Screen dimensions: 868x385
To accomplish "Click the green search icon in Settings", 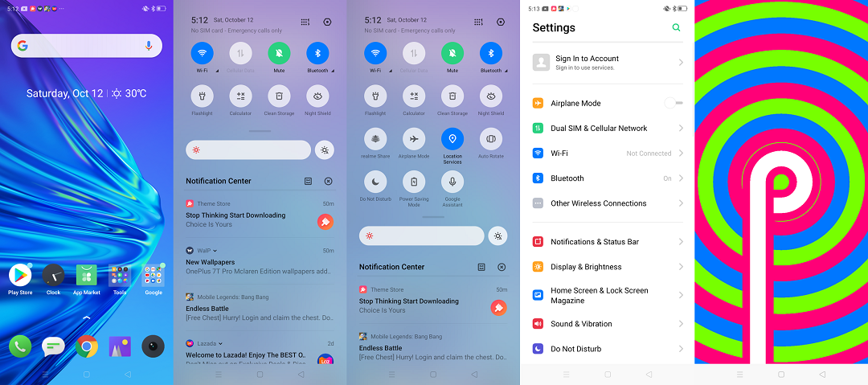I will point(676,27).
